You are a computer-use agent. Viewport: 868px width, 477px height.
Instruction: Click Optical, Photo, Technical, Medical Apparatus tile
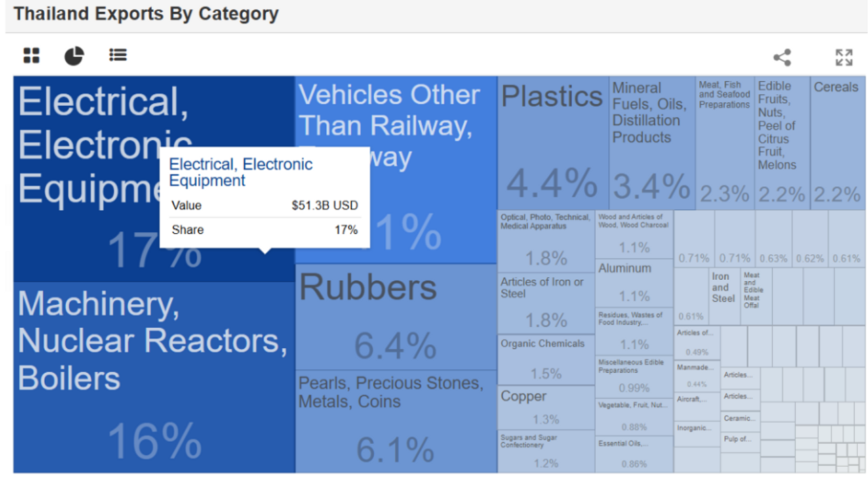pyautogui.click(x=545, y=239)
